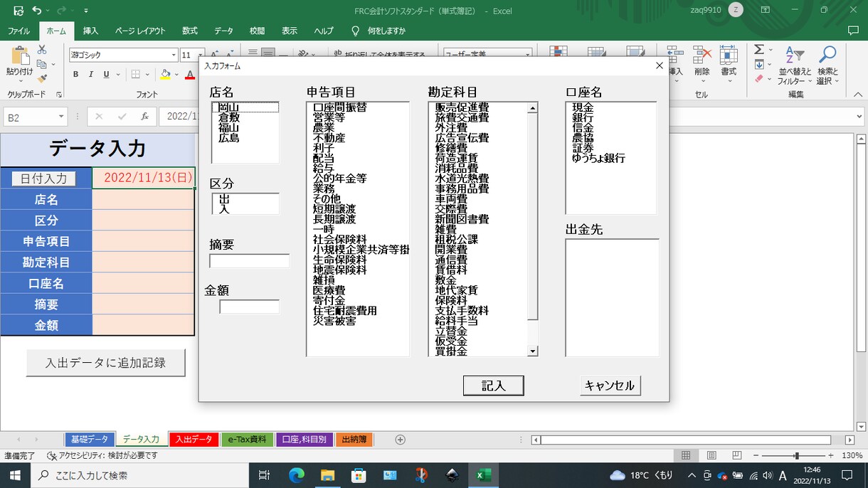
Task: Click the Insert cells (挿入) icon
Action: (x=674, y=55)
